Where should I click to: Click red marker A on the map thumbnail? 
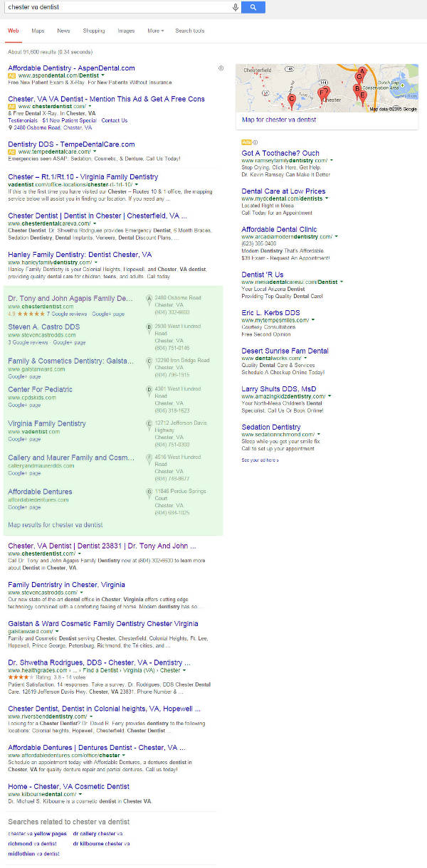pos(362,73)
